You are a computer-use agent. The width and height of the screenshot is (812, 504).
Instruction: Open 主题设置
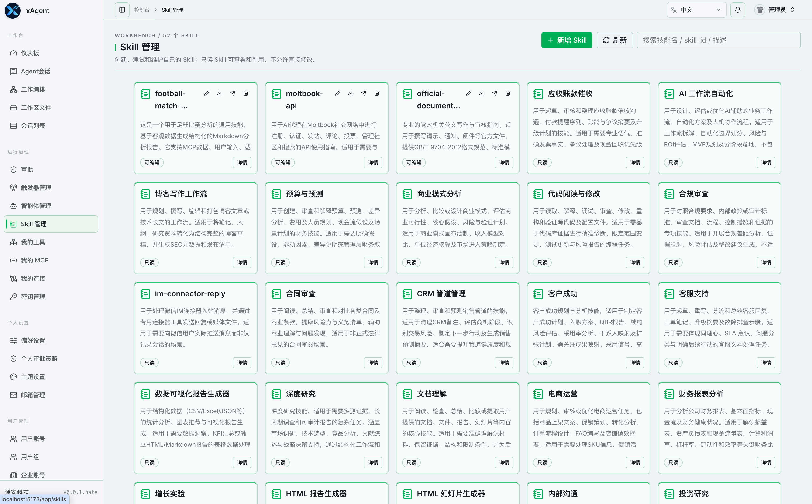(51, 377)
